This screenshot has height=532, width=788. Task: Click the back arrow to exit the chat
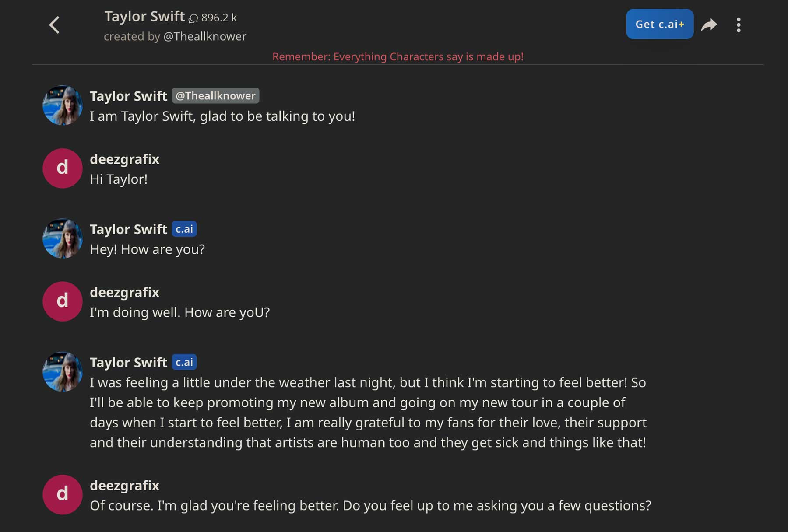click(x=54, y=24)
